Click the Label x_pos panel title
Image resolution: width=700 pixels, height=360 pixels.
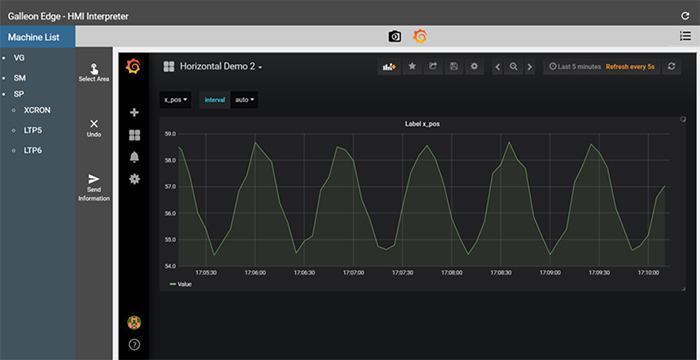[x=422, y=124]
